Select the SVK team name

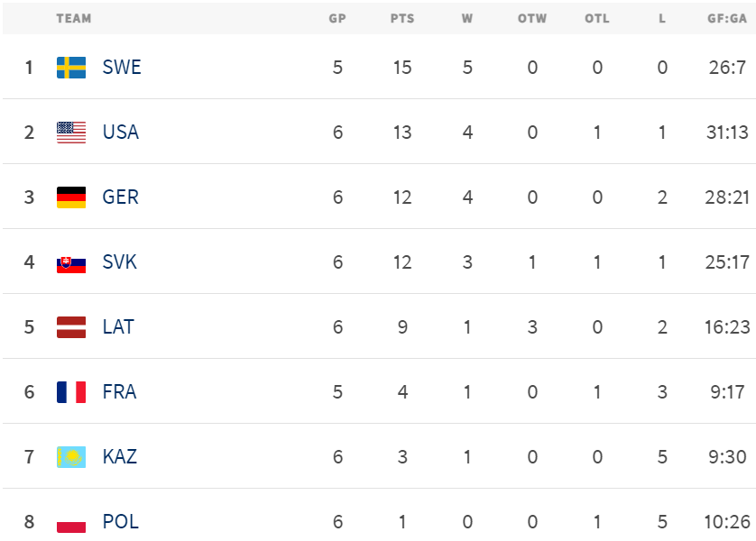tap(120, 262)
